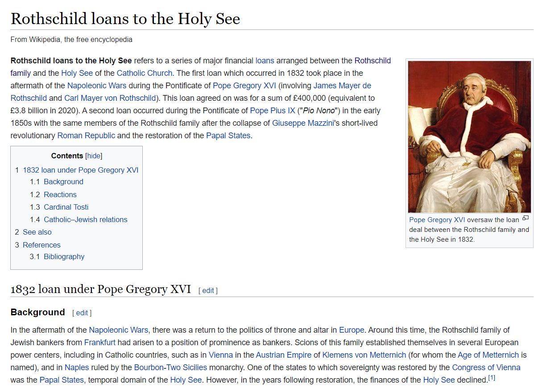
Task: Open Bibliography contents entry
Action: [64, 256]
